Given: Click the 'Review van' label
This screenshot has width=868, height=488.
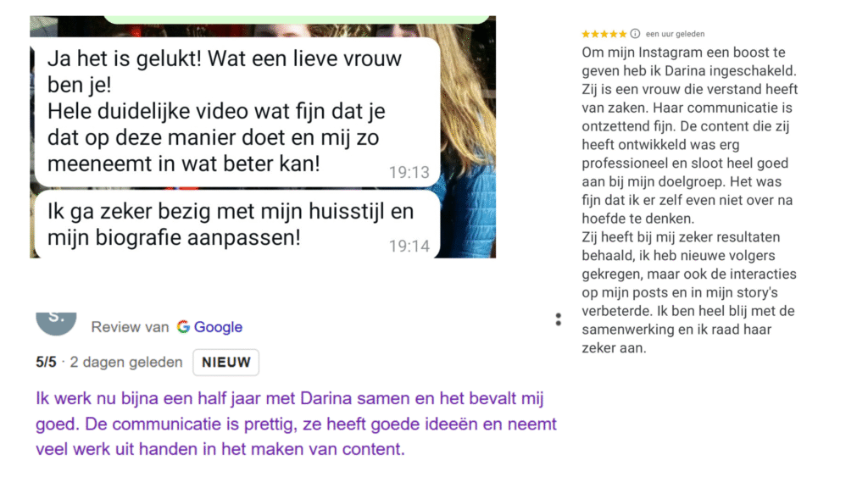Looking at the screenshot, I should tap(130, 327).
